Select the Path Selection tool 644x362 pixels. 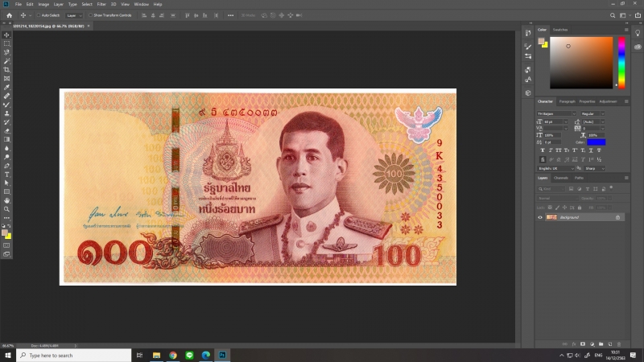(6, 183)
